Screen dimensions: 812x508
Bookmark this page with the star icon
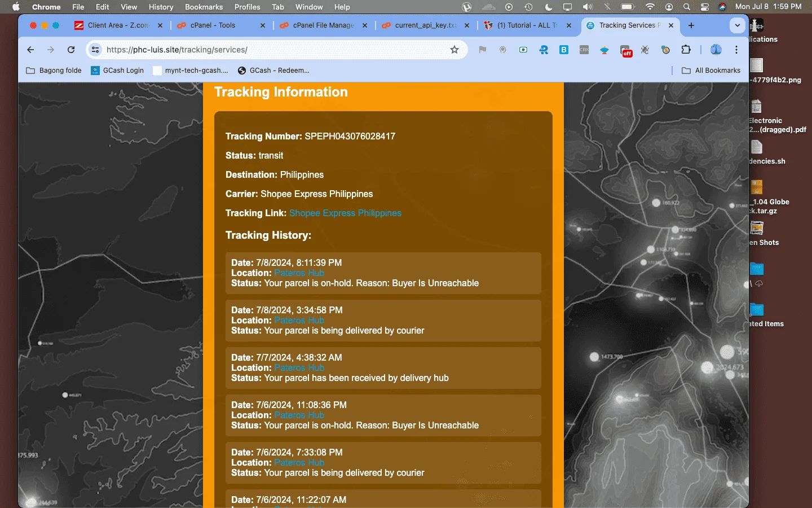click(454, 50)
